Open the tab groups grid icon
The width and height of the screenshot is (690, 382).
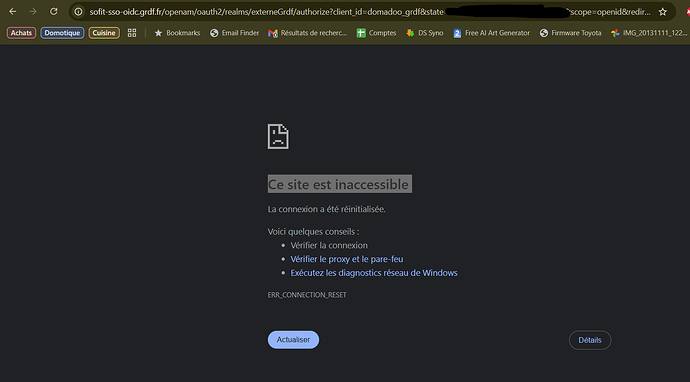click(132, 33)
